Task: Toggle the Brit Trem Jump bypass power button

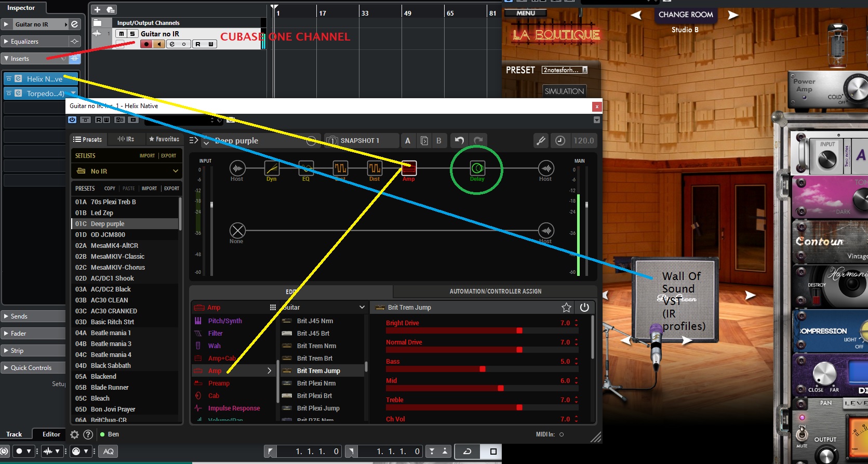Action: coord(584,308)
